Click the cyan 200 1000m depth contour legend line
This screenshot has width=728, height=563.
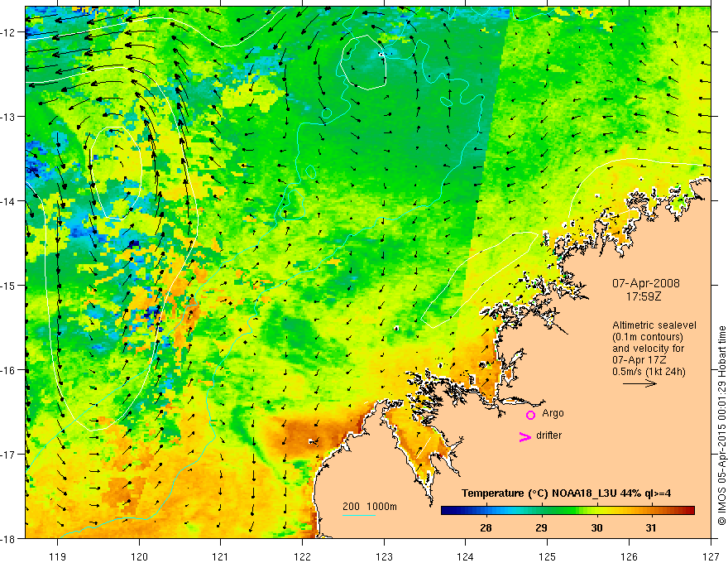[358, 515]
